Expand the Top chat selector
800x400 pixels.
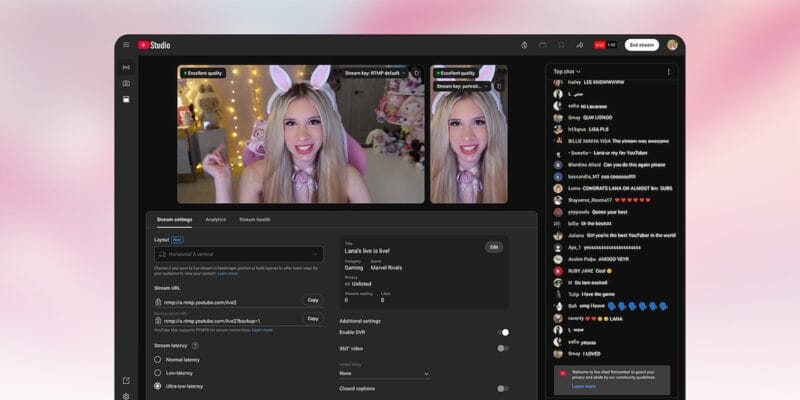coord(567,71)
